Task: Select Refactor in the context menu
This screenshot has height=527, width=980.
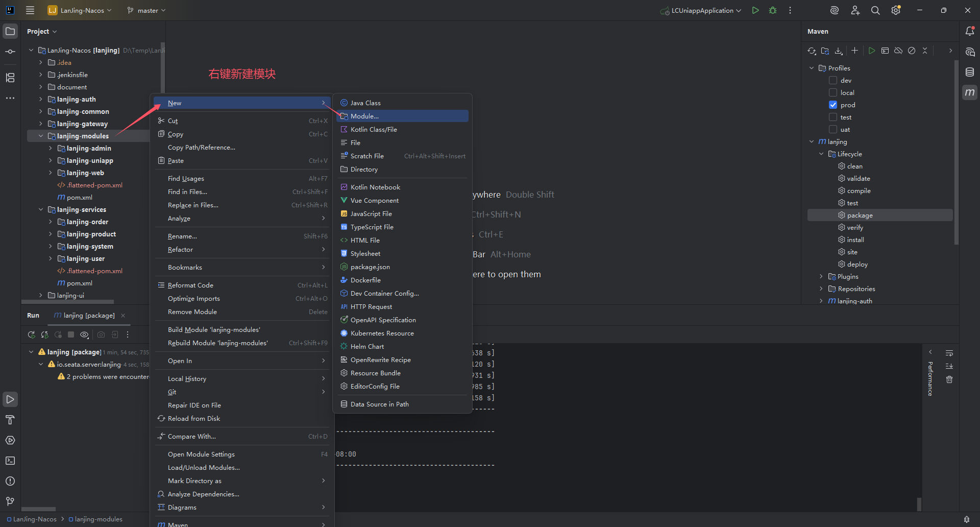Action: click(242, 249)
